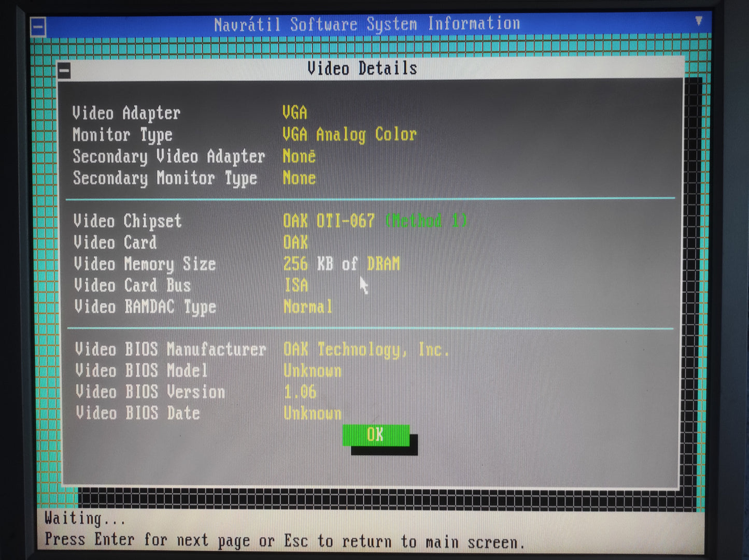Click the Video Details title text

pos(362,68)
